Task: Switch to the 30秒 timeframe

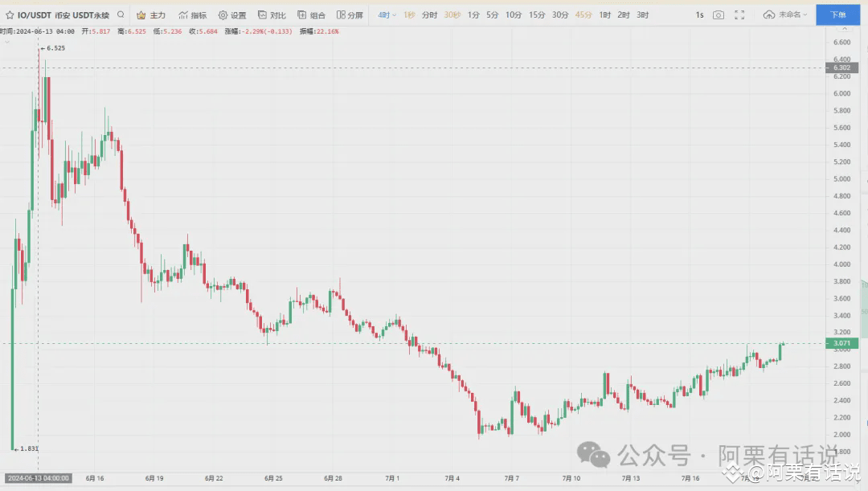Action: click(x=452, y=15)
